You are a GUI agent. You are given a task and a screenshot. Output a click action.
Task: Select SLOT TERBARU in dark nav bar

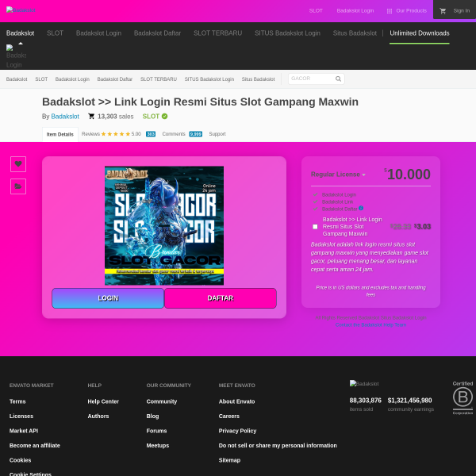tap(217, 33)
